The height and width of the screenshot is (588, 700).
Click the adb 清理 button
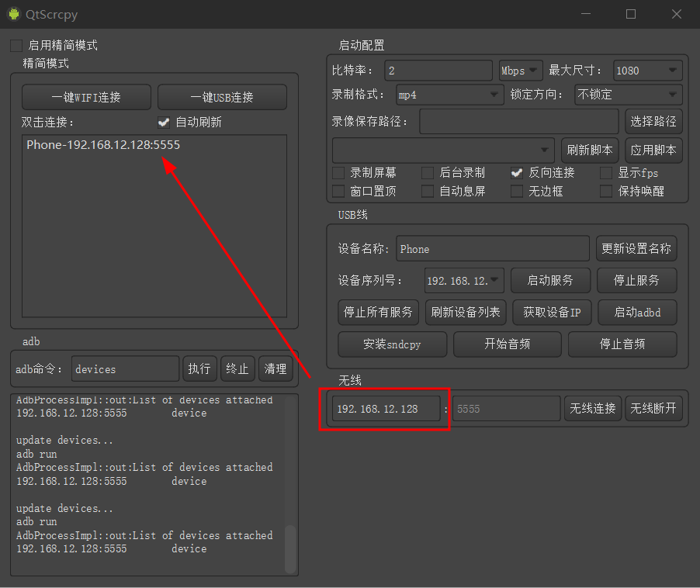275,369
